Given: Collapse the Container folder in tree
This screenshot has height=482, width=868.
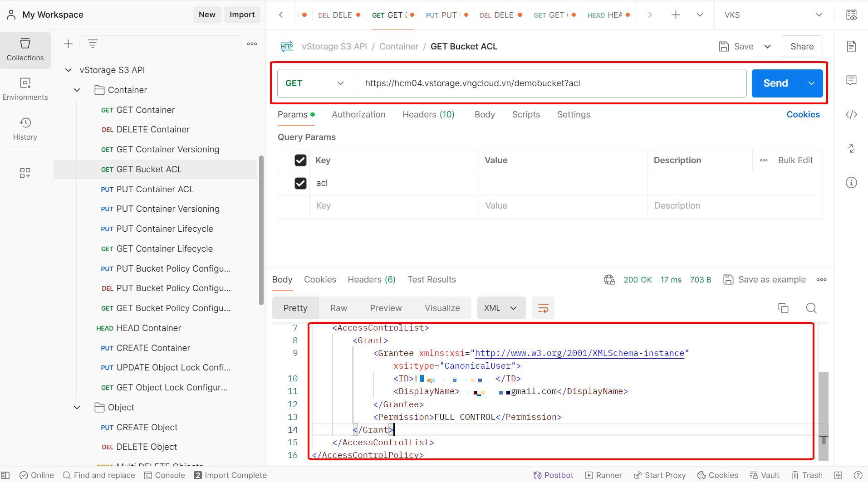Looking at the screenshot, I should [x=77, y=90].
